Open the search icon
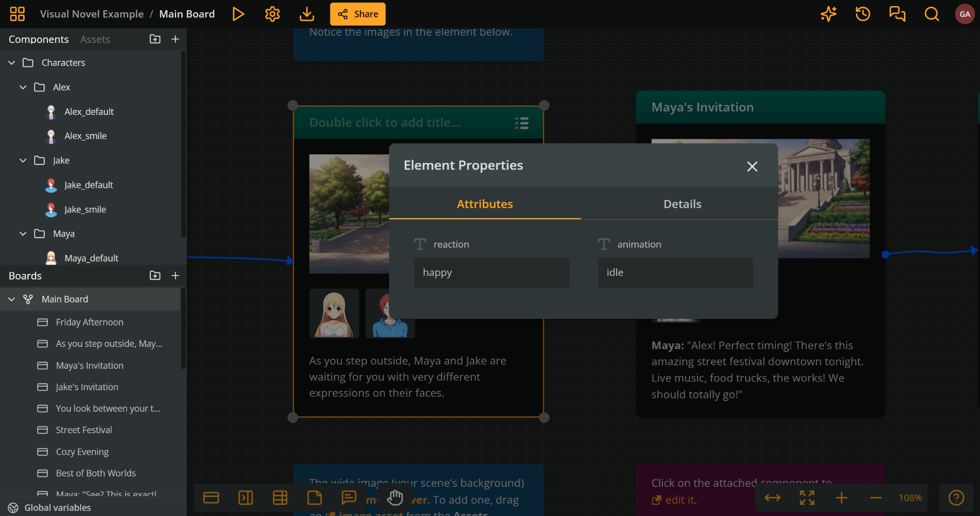Viewport: 980px width, 516px height. (x=931, y=14)
